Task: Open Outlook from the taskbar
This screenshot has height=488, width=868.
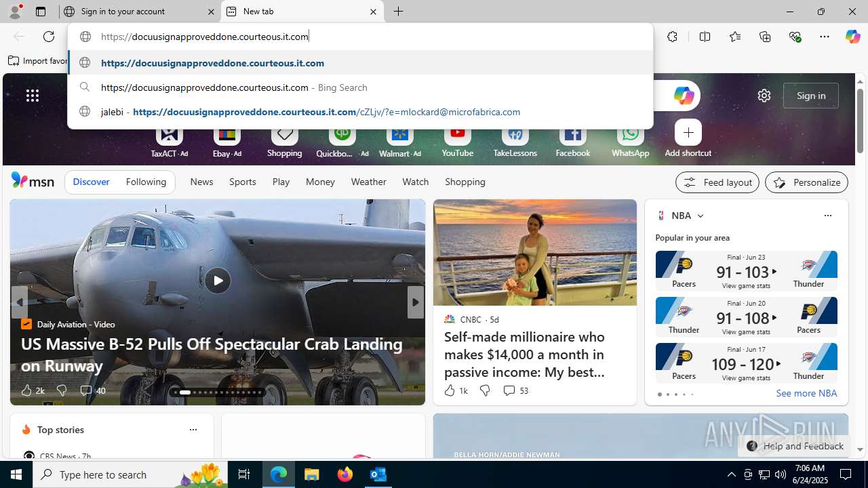Action: pyautogui.click(x=378, y=474)
